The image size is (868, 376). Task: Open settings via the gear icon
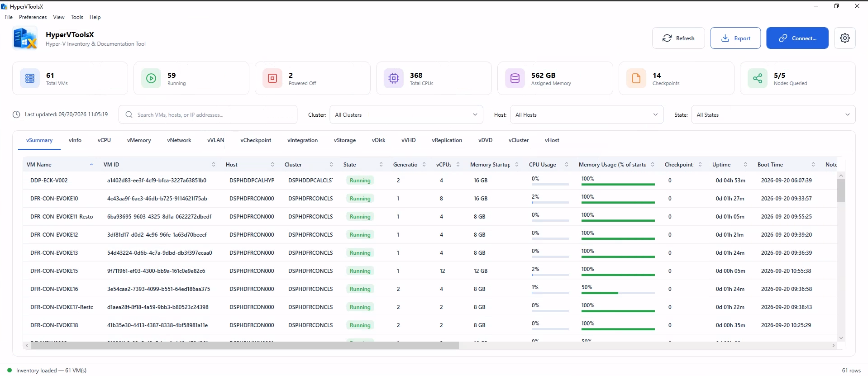pyautogui.click(x=844, y=38)
